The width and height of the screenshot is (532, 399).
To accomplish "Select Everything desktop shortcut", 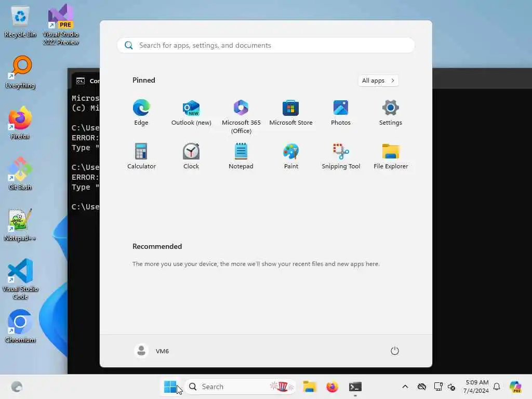I will click(20, 72).
